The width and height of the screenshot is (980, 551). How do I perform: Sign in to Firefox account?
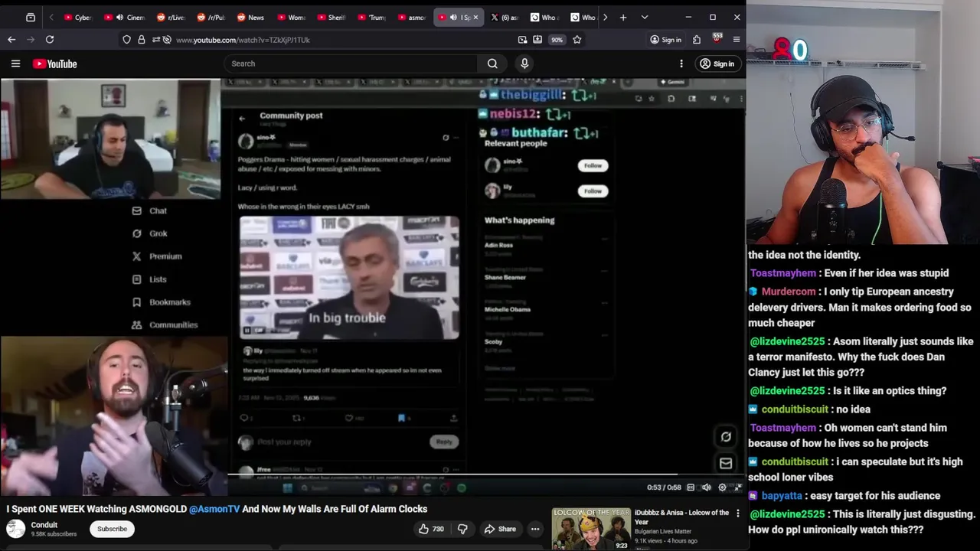[x=665, y=40]
